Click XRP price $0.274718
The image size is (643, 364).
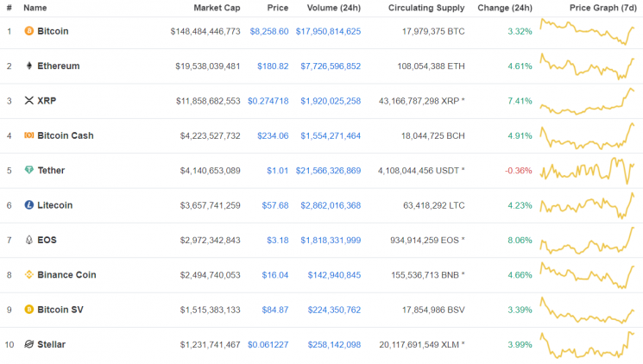[x=268, y=101]
